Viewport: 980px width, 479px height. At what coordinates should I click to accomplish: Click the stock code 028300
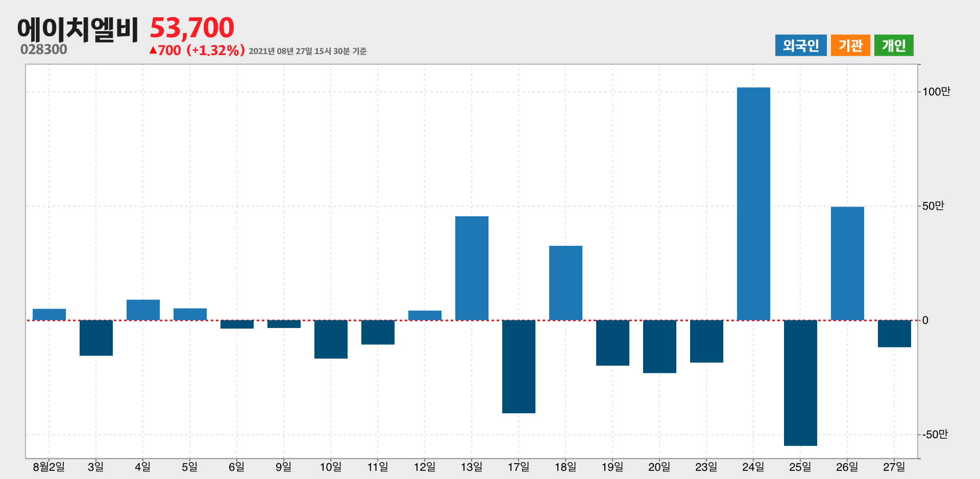tap(44, 49)
